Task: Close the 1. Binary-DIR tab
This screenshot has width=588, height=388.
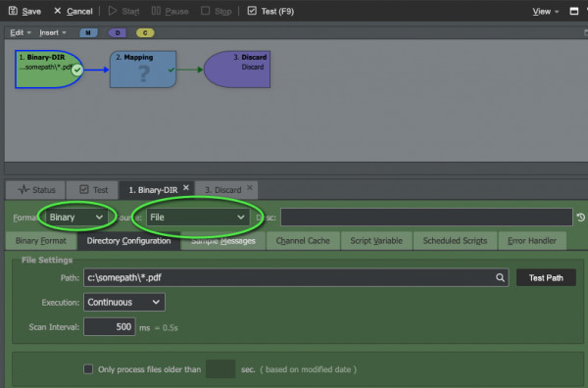Action: click(x=186, y=187)
